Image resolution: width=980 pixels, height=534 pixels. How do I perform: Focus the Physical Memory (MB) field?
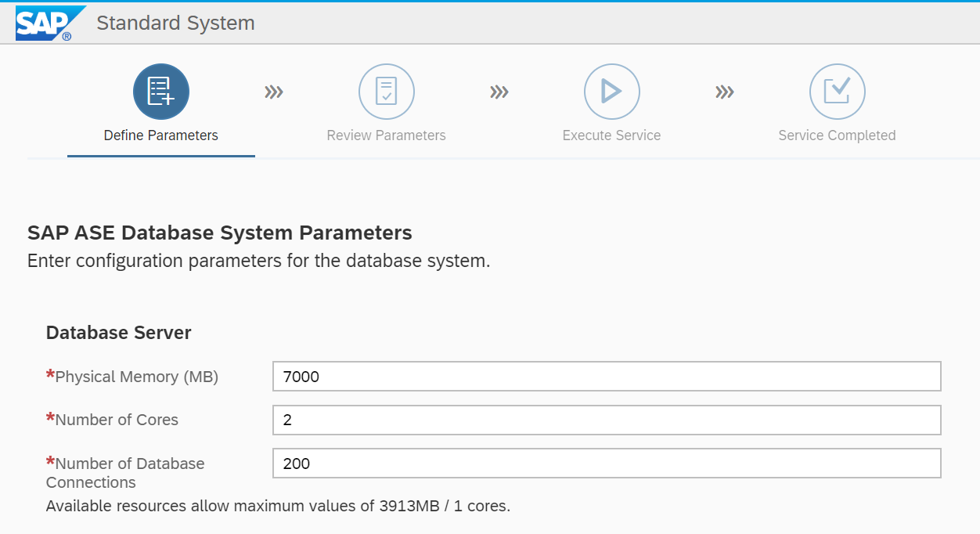607,377
